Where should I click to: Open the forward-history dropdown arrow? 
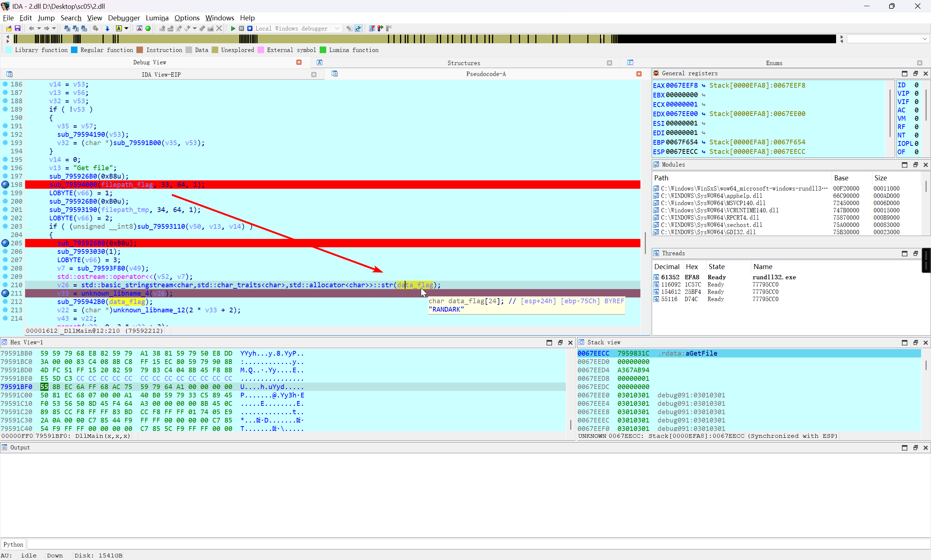pos(54,28)
